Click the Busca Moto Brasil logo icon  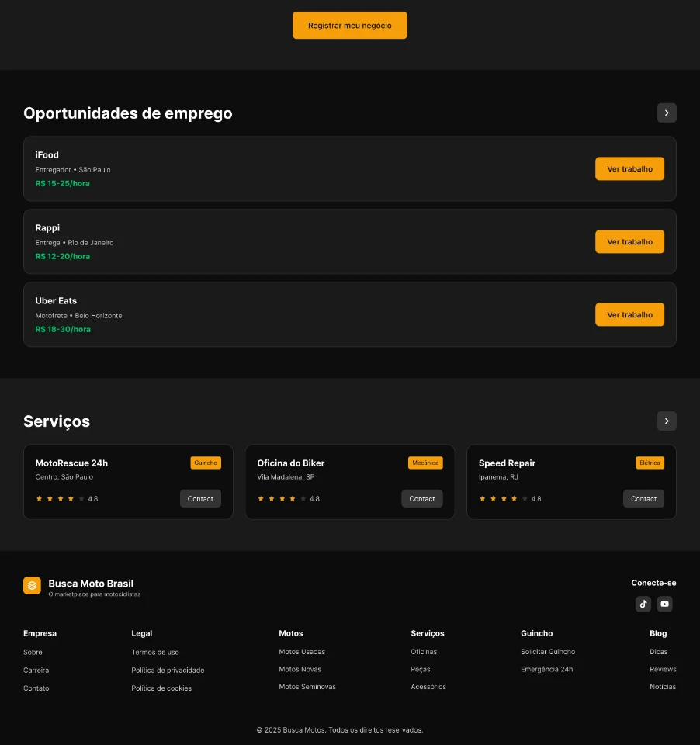click(x=32, y=585)
